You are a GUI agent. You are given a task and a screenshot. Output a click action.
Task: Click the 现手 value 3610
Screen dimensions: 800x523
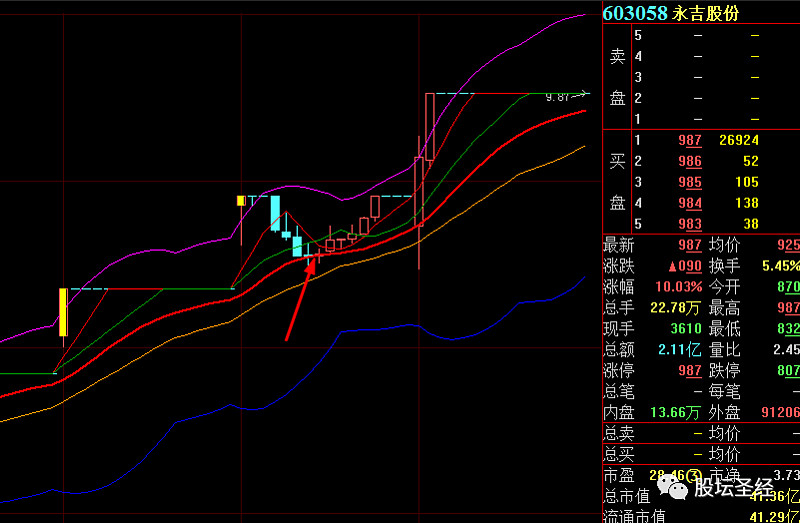pyautogui.click(x=686, y=329)
